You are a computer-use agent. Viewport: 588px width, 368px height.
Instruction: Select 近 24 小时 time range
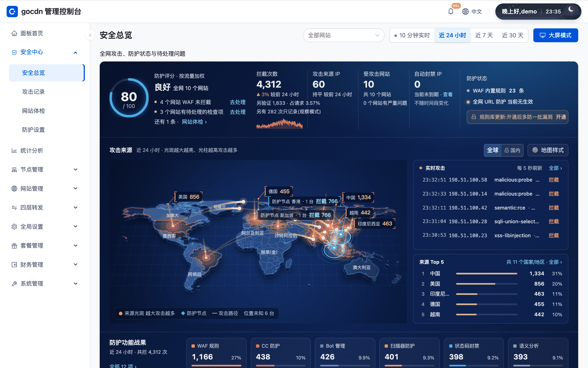(453, 35)
